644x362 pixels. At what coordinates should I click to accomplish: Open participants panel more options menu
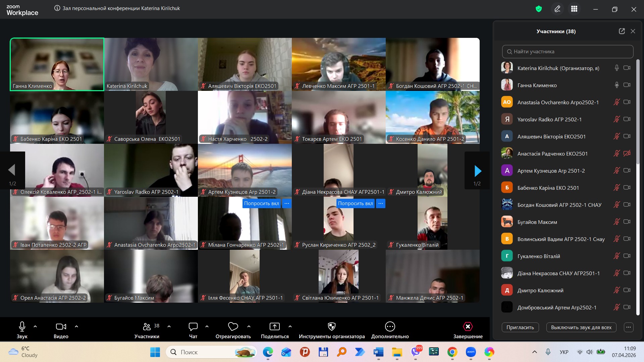pyautogui.click(x=629, y=327)
